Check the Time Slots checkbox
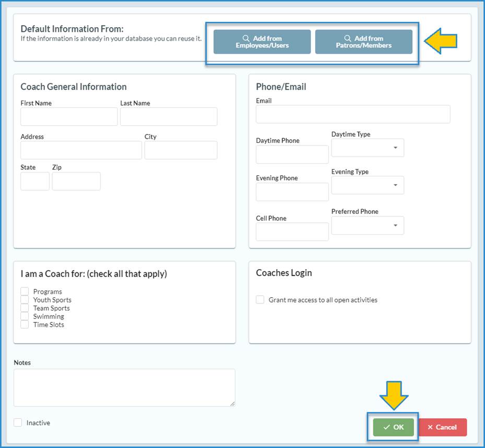The height and width of the screenshot is (448, 485). click(25, 324)
